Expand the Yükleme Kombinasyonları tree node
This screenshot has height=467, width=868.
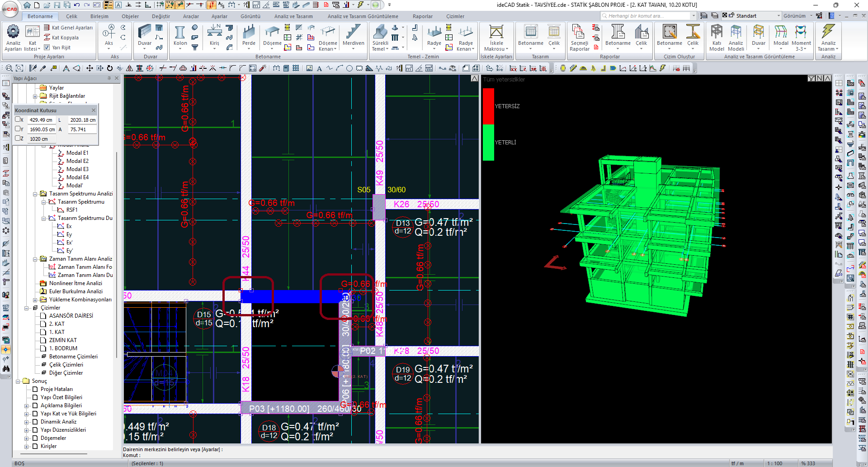35,300
